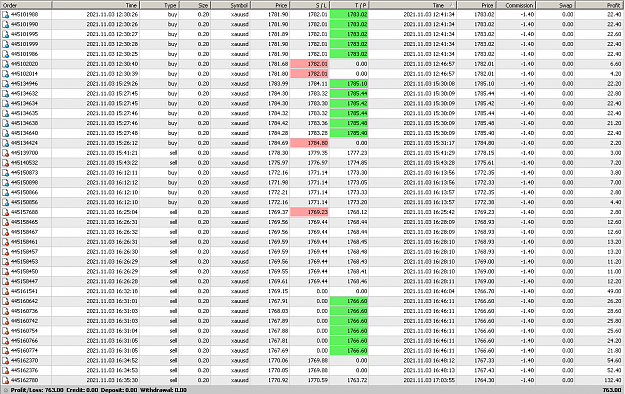Click the T / P column header

[349, 5]
